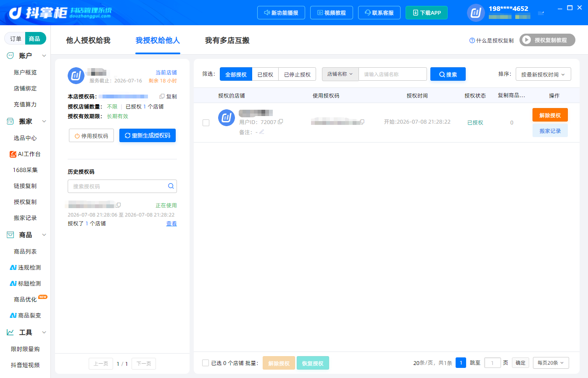Copy the user ID 72007 via copy icon

click(x=280, y=122)
